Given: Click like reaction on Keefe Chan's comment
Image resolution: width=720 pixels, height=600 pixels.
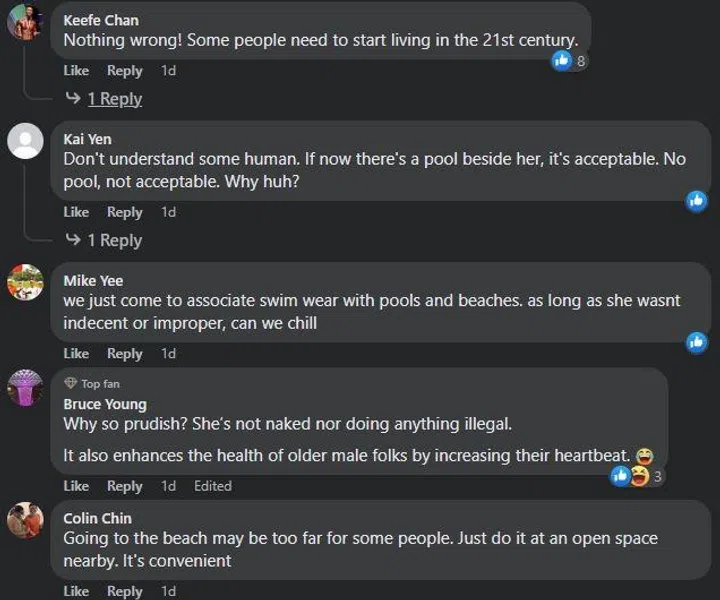Looking at the screenshot, I should 563,61.
